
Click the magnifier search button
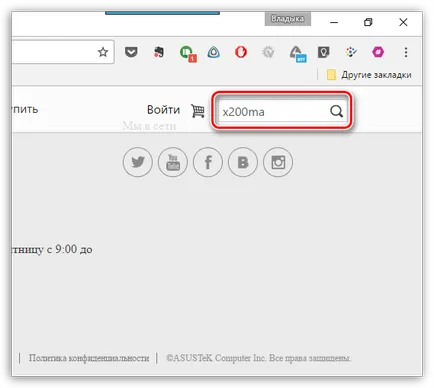click(x=336, y=111)
